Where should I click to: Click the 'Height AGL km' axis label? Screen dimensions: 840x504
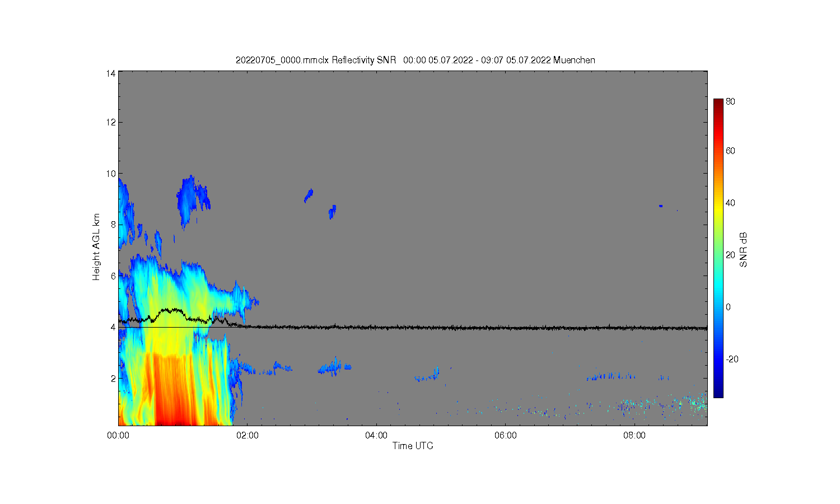pyautogui.click(x=96, y=247)
